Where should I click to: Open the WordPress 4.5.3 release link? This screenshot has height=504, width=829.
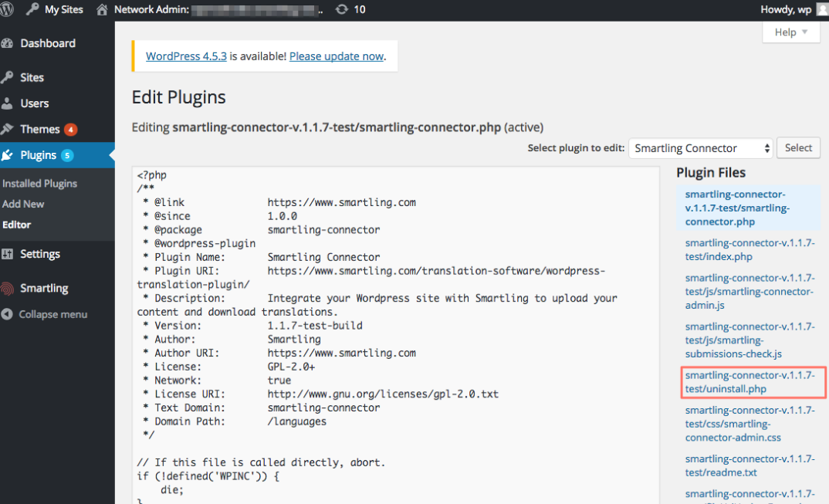(x=185, y=56)
